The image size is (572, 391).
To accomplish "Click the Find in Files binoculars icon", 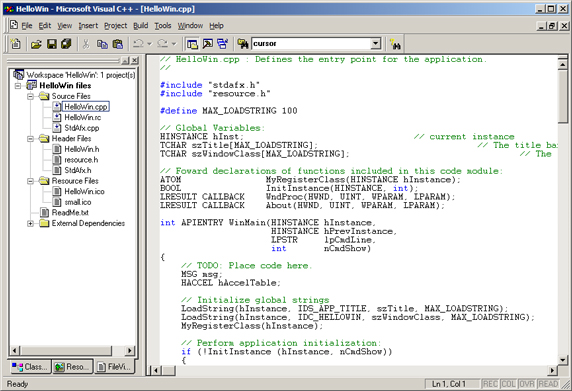I will click(243, 44).
